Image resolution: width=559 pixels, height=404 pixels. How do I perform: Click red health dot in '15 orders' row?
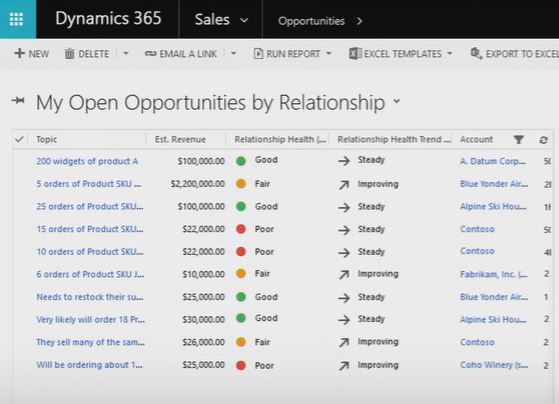(x=241, y=229)
